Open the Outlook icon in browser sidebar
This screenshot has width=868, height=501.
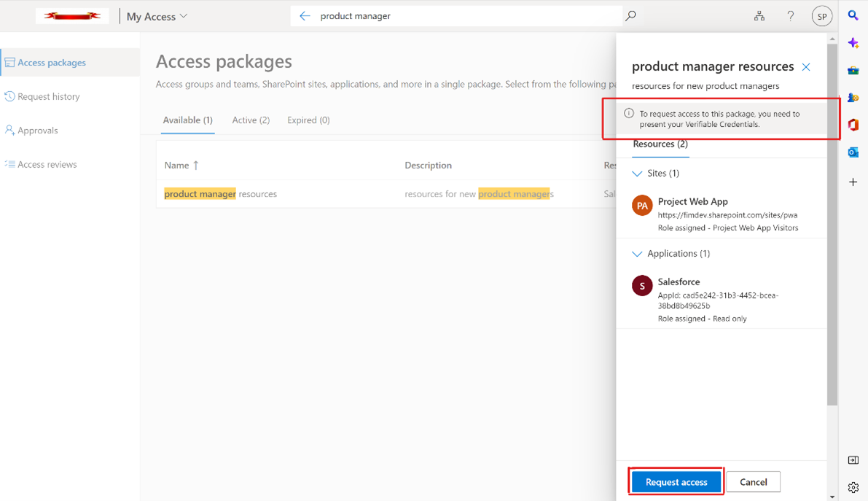pos(853,152)
